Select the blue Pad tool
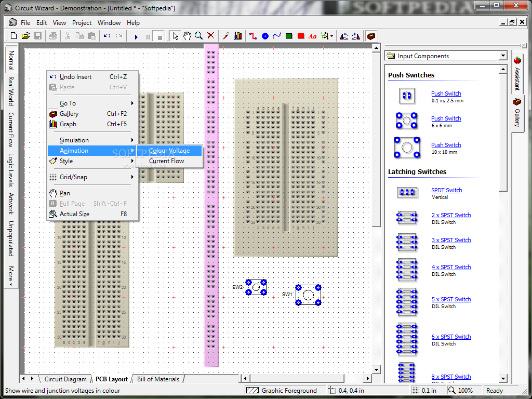The height and width of the screenshot is (399, 532). point(265,36)
